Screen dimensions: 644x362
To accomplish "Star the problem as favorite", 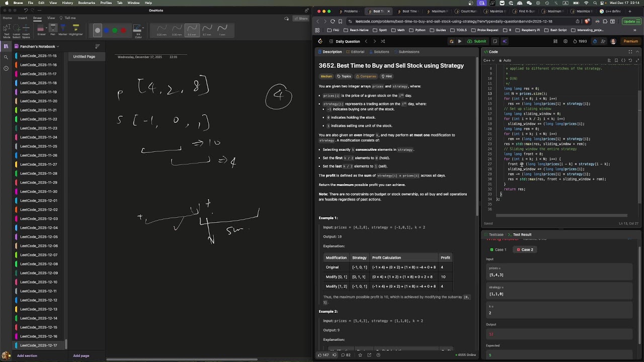I will click(360, 355).
